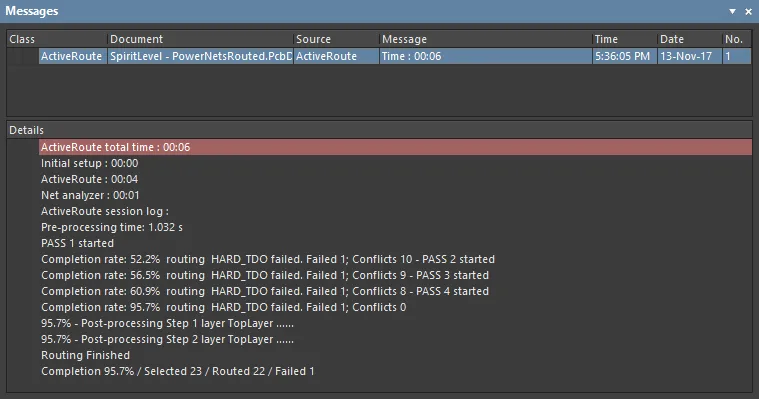The width and height of the screenshot is (759, 399).
Task: Sort messages by Date column header
Action: pyautogui.click(x=690, y=39)
